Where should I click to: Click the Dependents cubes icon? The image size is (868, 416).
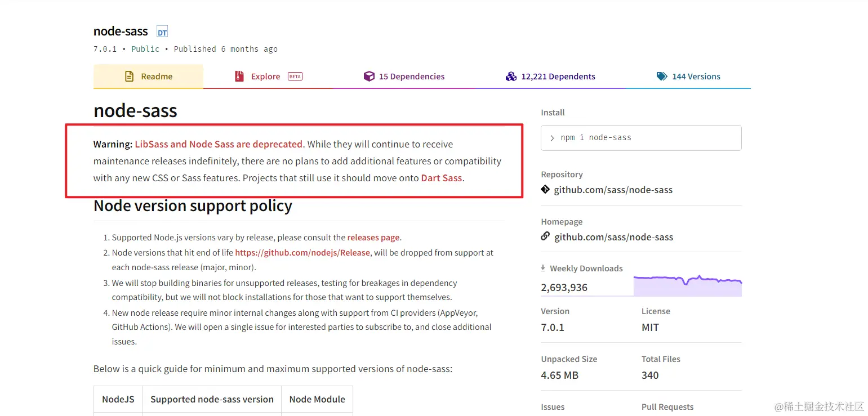[x=511, y=77]
